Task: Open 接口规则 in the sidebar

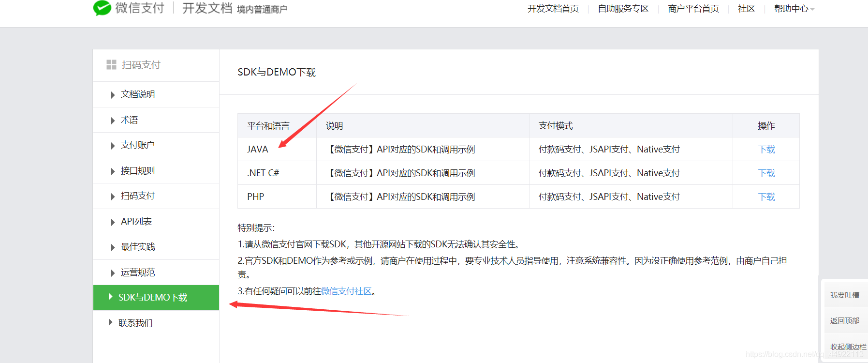Action: [138, 171]
